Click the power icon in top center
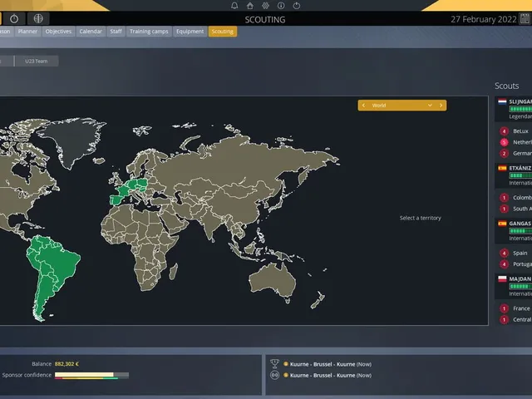The image size is (532, 399). click(297, 6)
